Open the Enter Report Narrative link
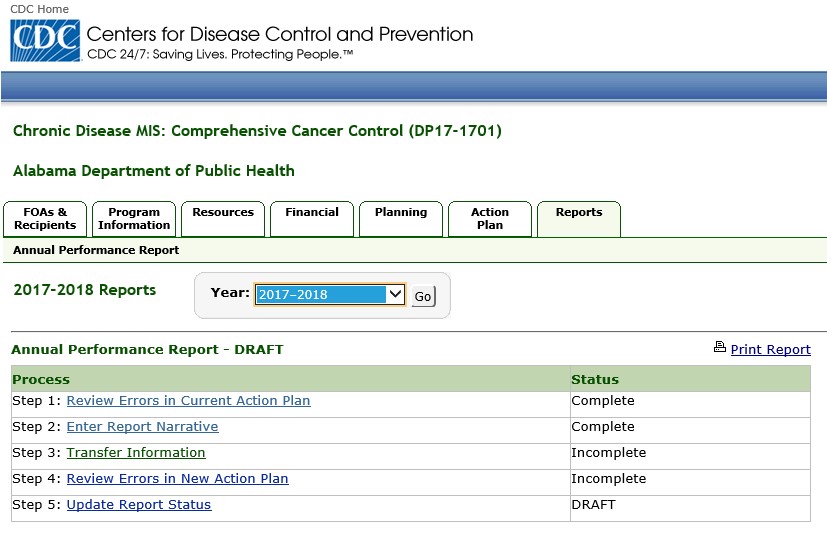Viewport: 827px width, 537px height. (x=142, y=427)
